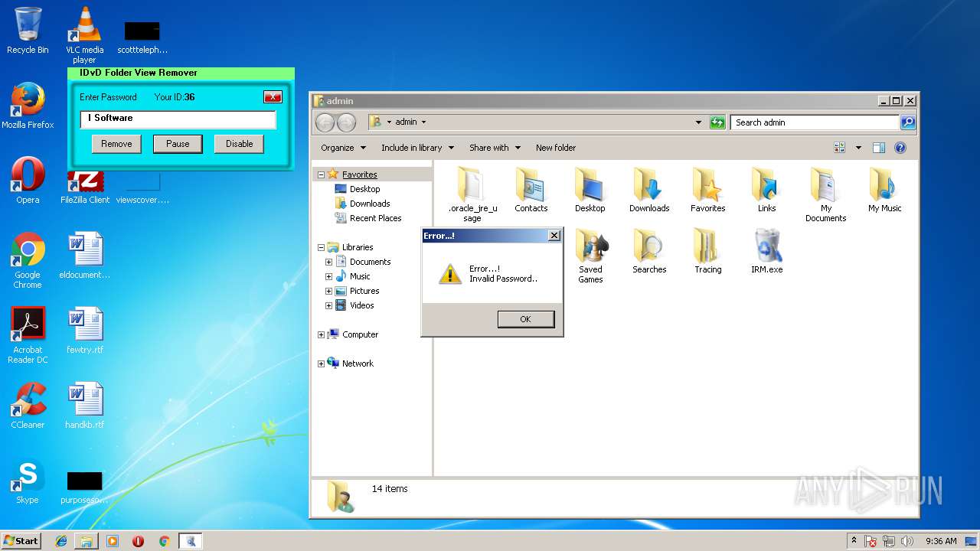Select the My Music folder
980x551 pixels.
(x=885, y=190)
